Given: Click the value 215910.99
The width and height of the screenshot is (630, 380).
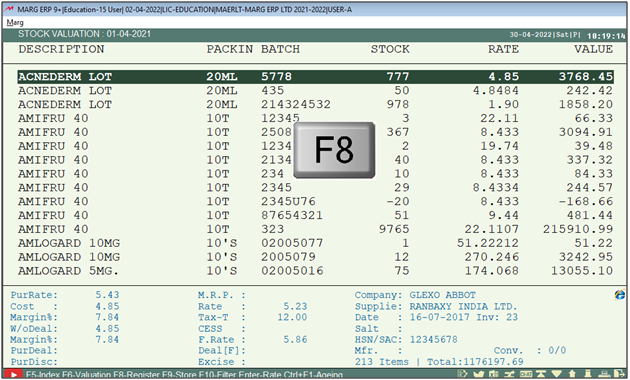Looking at the screenshot, I should point(578,229).
